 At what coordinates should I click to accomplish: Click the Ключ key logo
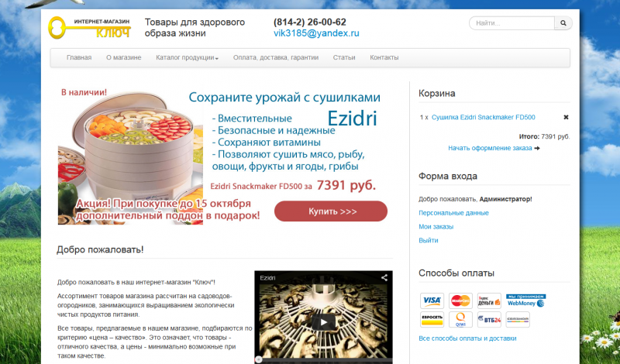tap(90, 27)
